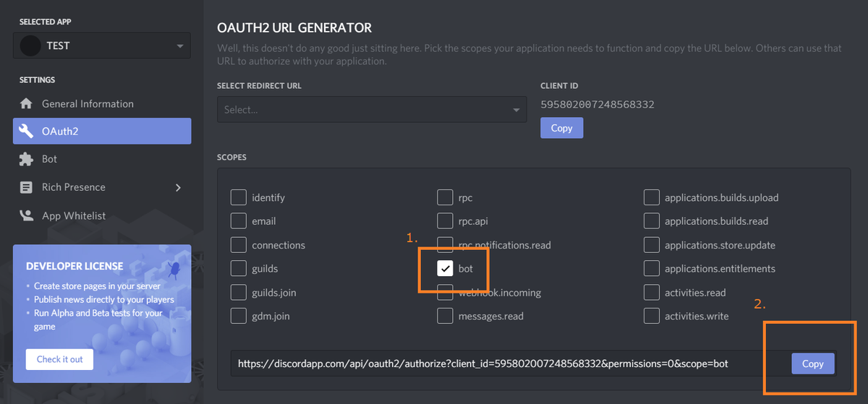Enable the rpc.api scope checkbox

click(445, 221)
